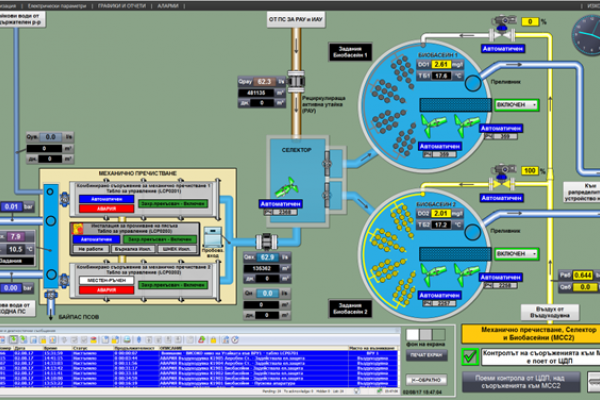Click the Преливник circle in Биобасейн 1

tap(473, 83)
